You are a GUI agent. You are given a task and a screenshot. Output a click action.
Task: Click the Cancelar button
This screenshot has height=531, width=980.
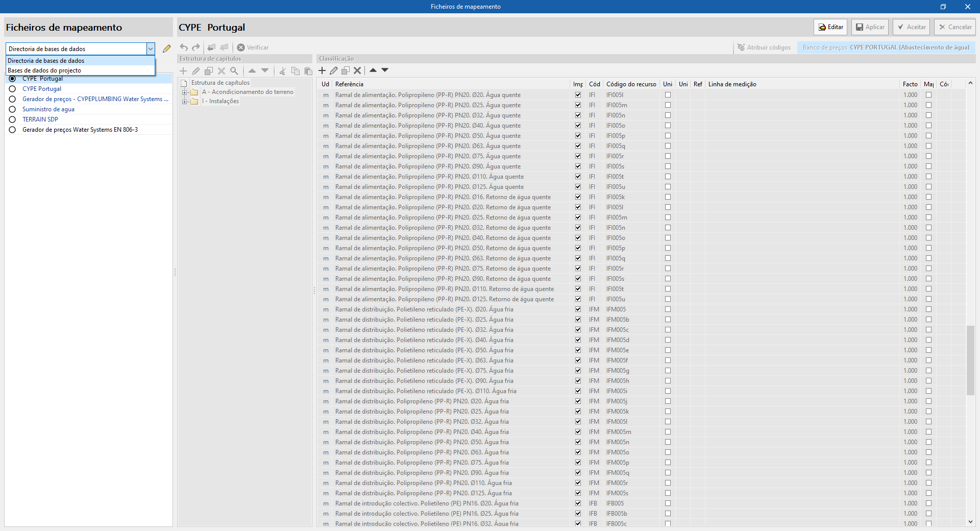pyautogui.click(x=955, y=27)
